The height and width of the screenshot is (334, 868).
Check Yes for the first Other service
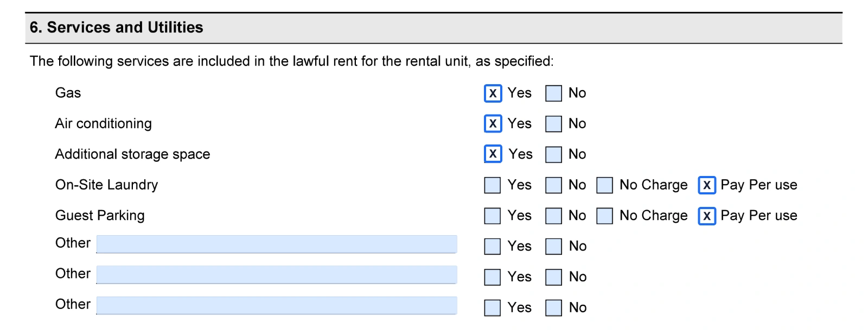(493, 246)
